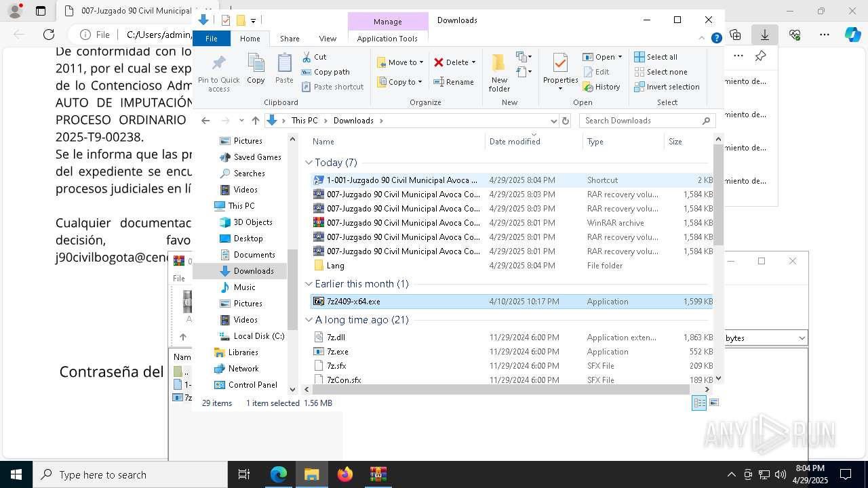Click Pin to Quick access icon

pyautogui.click(x=218, y=64)
